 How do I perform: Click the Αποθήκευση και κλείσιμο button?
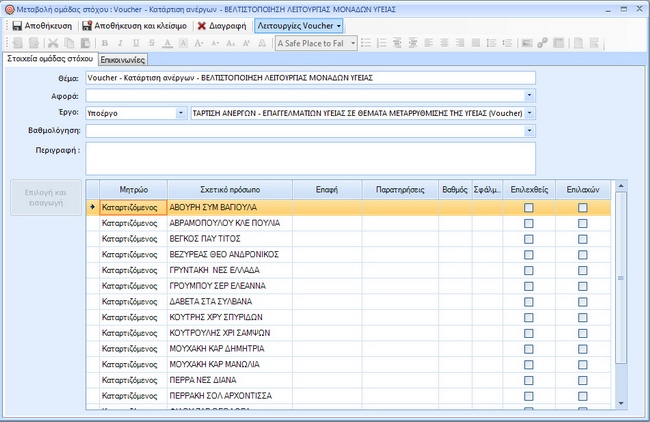[x=134, y=25]
